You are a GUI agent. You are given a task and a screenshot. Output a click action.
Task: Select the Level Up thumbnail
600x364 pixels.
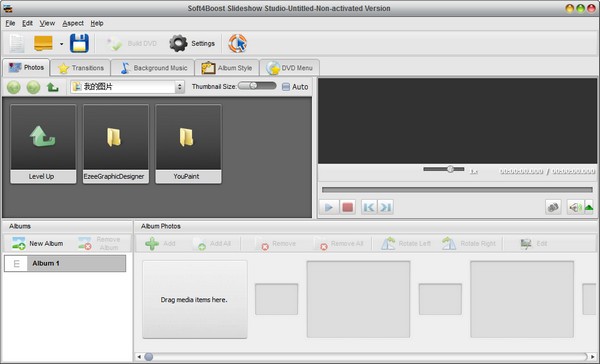click(43, 144)
